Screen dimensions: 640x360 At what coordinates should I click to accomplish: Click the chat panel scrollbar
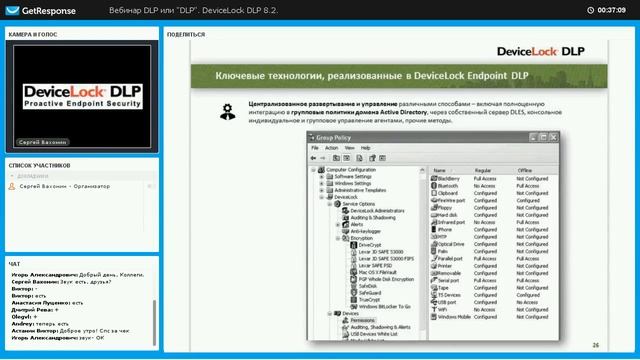coord(154,322)
